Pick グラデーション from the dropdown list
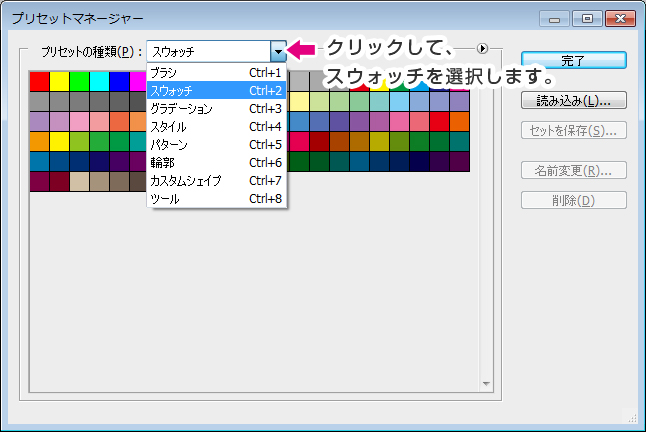 pos(217,108)
